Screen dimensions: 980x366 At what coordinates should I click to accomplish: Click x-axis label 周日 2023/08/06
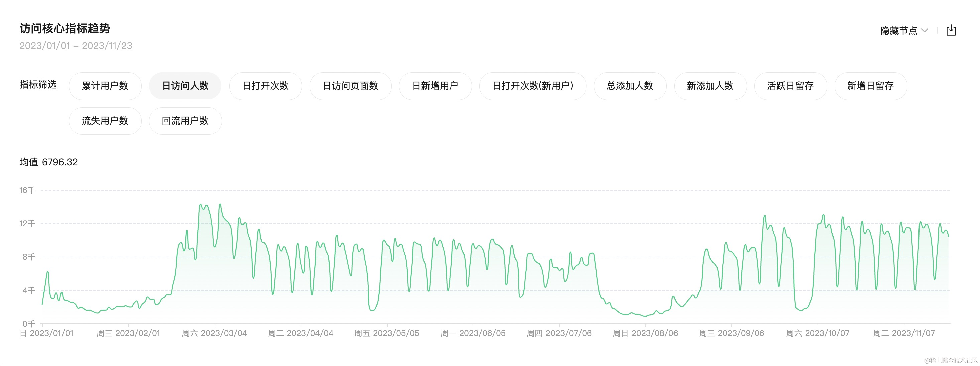645,333
